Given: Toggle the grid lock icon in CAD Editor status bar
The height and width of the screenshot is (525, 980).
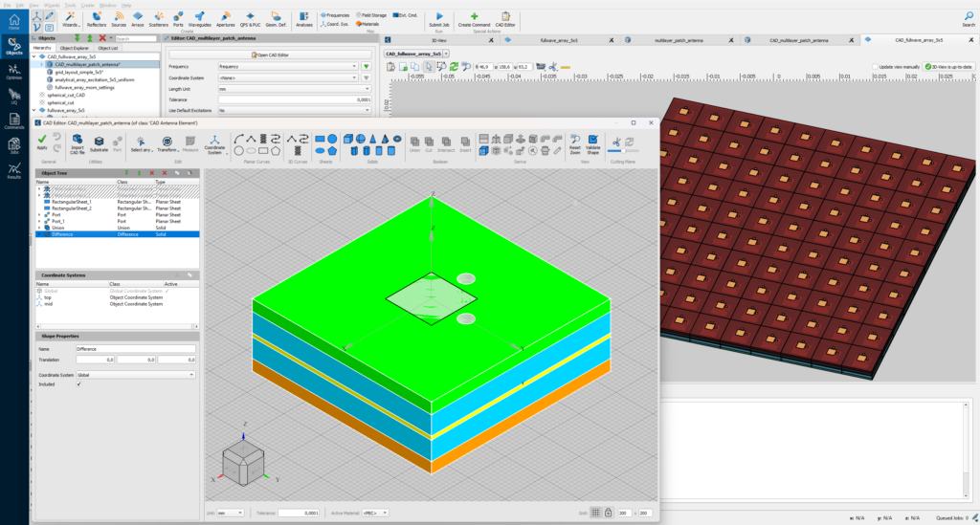Looking at the screenshot, I should click(608, 513).
